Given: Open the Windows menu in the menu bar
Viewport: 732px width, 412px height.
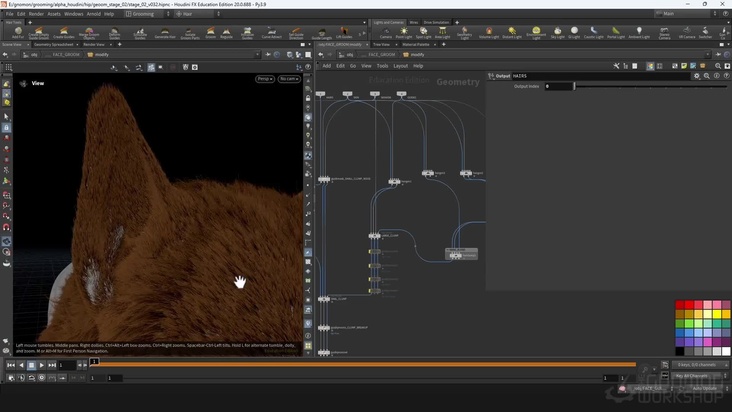Looking at the screenshot, I should [73, 14].
